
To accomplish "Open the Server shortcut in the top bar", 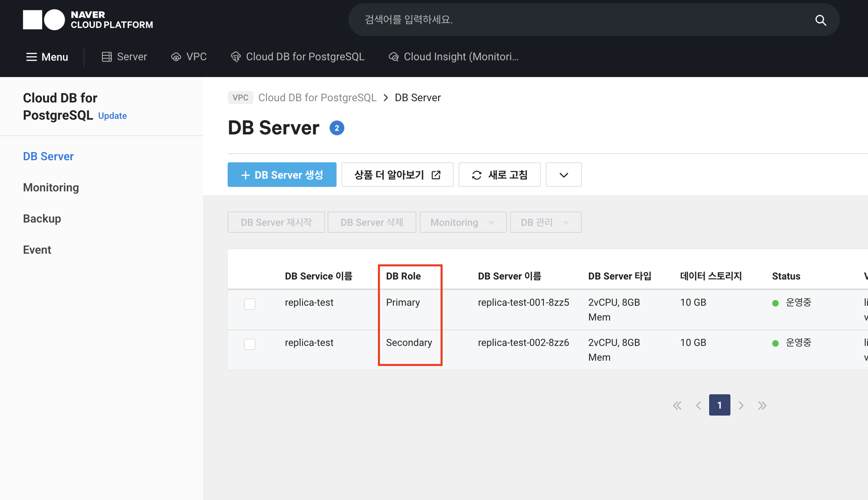I will coord(124,57).
